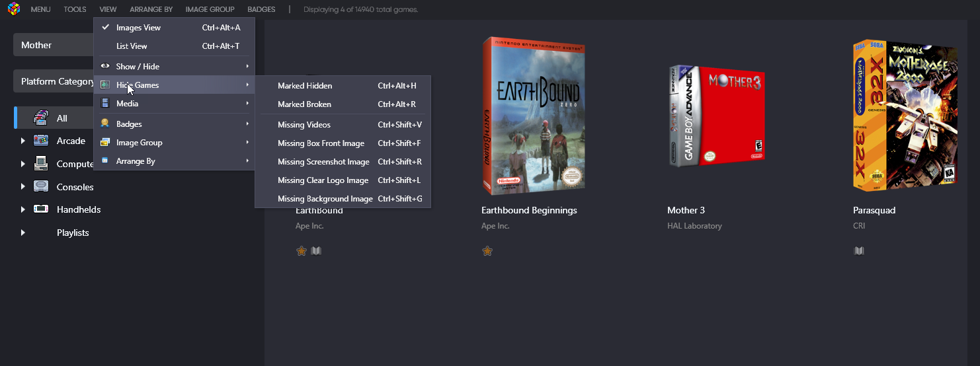Expand the Hide Games submenu arrow

(x=247, y=85)
